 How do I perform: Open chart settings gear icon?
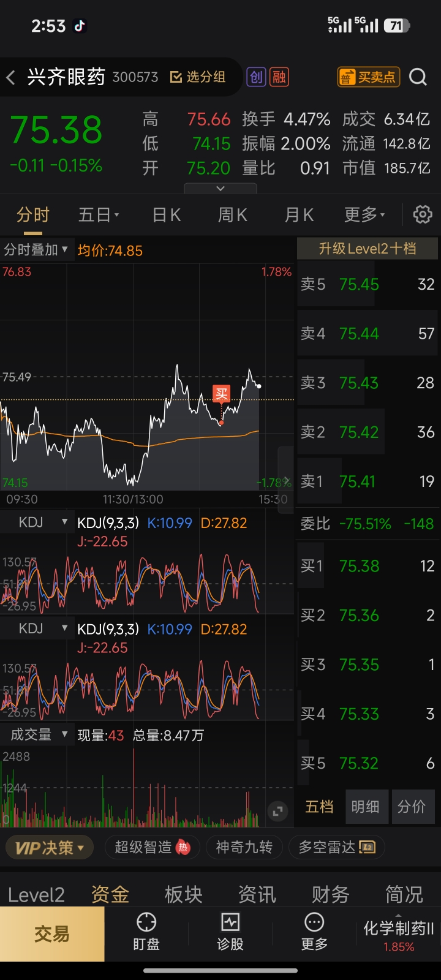click(423, 214)
